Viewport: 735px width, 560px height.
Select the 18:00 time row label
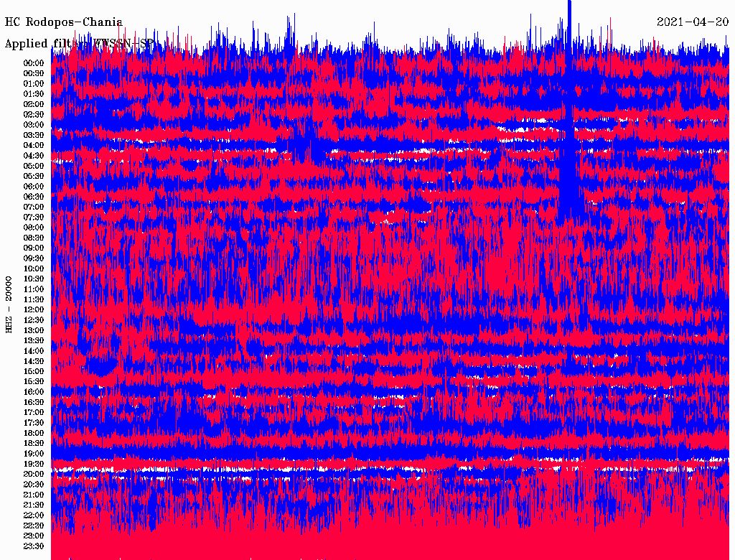tap(34, 434)
